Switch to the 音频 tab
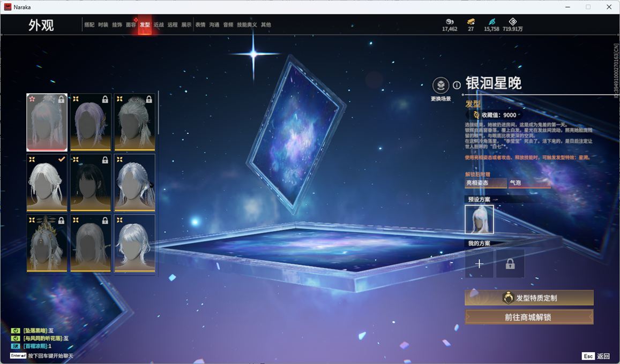Image resolution: width=620 pixels, height=364 pixels. pos(228,25)
